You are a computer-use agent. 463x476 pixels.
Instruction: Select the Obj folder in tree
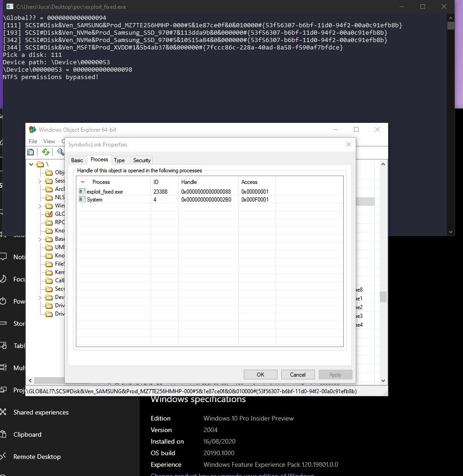(x=55, y=172)
